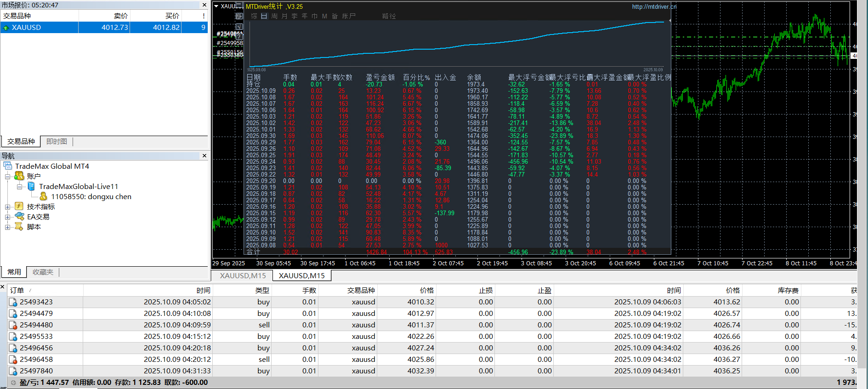
Task: Click the order icon of order 25496456
Action: click(x=13, y=348)
